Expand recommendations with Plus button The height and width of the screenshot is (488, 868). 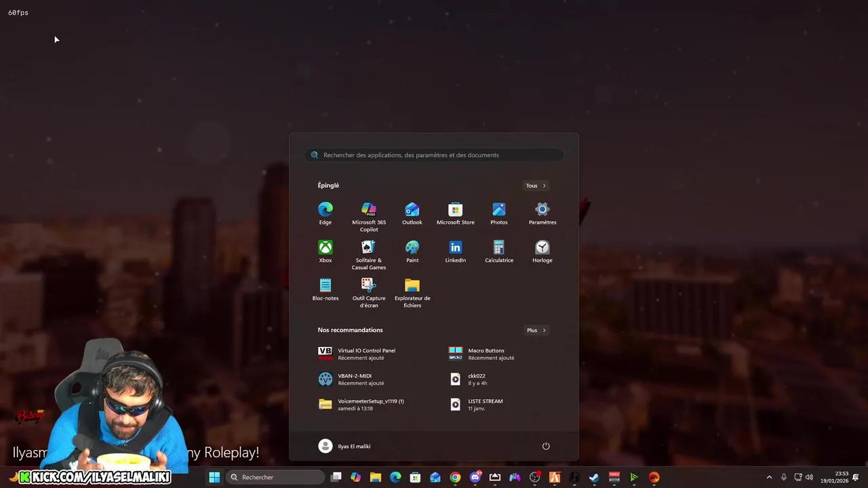click(536, 330)
